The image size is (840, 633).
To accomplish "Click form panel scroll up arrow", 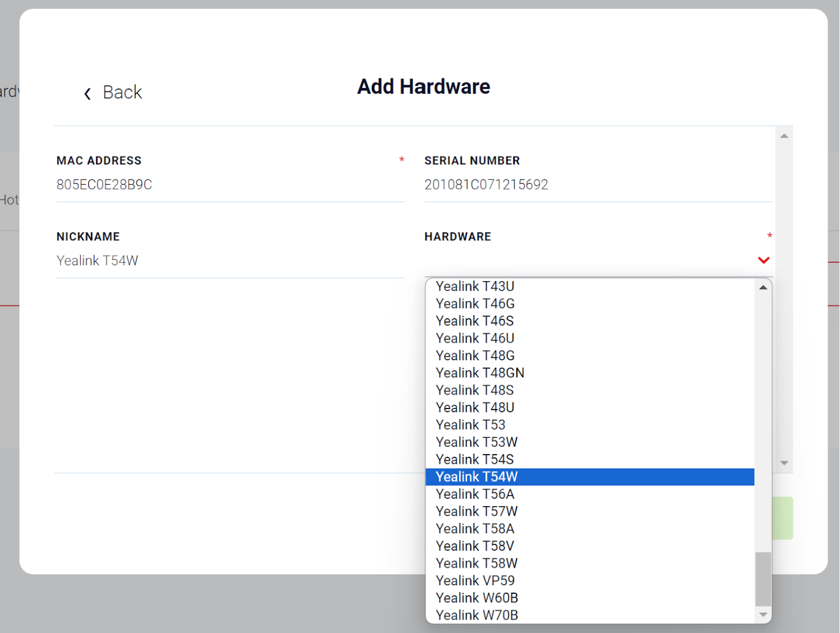I will pyautogui.click(x=784, y=136).
